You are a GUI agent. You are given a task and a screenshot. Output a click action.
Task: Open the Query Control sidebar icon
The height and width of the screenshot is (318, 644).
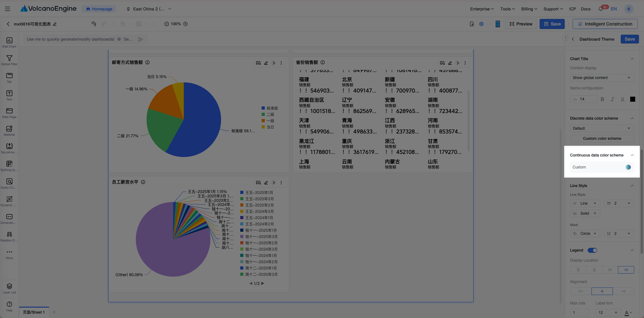pos(9,184)
